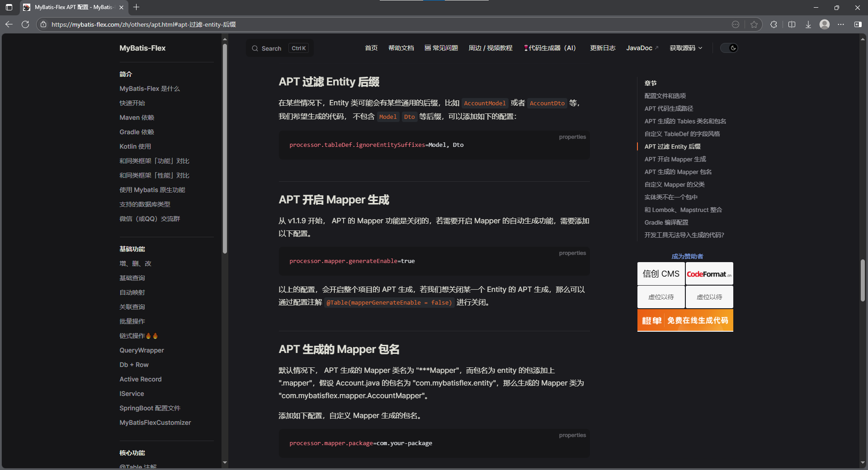The height and width of the screenshot is (470, 868).
Task: Select the 'APT 开启 Mapper 生成' section in outline
Action: pos(675,159)
